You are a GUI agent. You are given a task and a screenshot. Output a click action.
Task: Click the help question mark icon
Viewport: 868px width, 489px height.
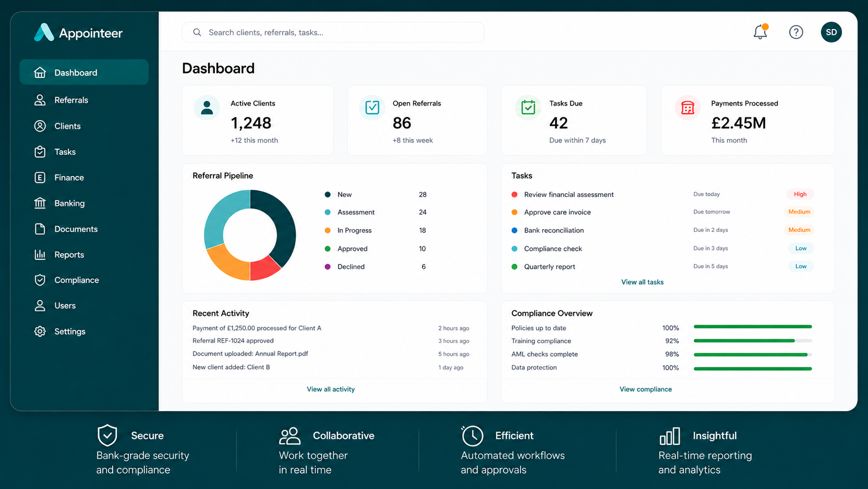[796, 32]
